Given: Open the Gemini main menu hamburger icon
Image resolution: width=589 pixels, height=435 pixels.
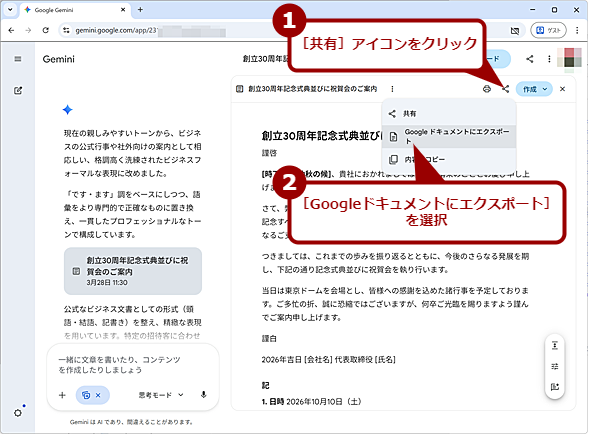Looking at the screenshot, I should (18, 59).
